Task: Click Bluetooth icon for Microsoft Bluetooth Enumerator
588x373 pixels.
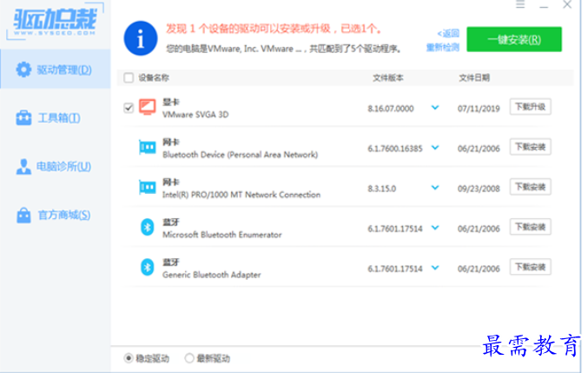Action: click(x=147, y=228)
